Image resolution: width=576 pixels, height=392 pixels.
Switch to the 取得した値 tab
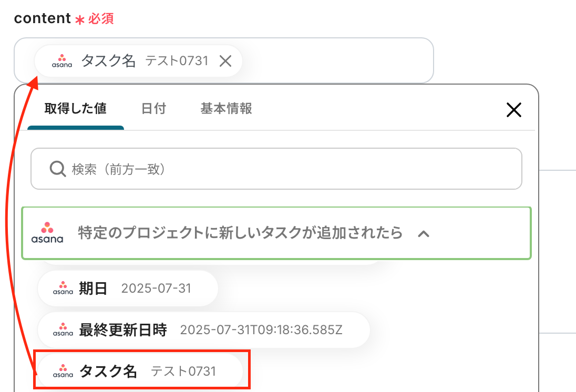pyautogui.click(x=76, y=109)
